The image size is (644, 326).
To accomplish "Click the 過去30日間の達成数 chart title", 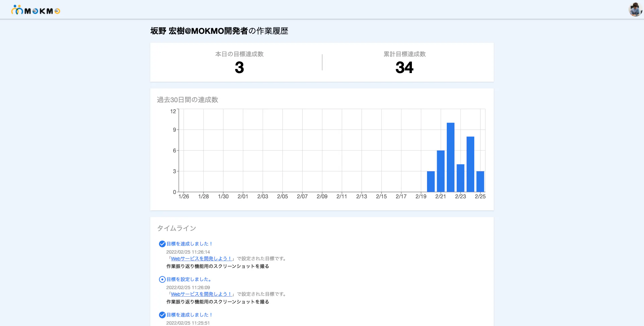I will click(x=187, y=100).
